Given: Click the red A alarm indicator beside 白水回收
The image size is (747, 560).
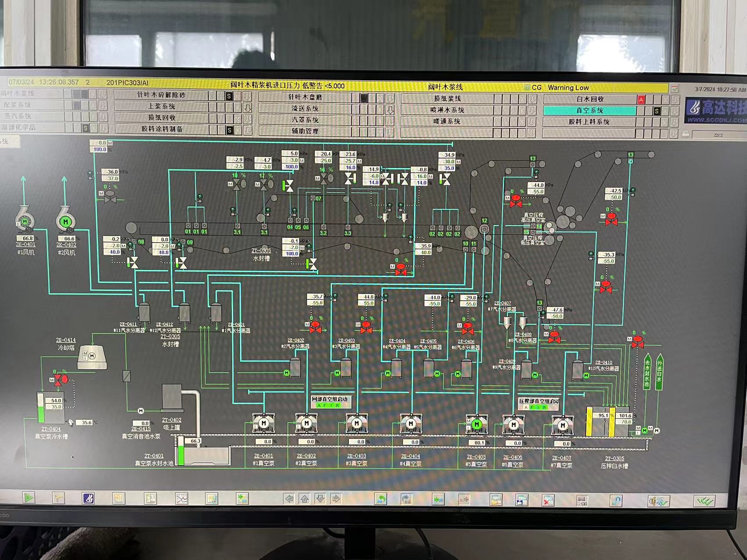Looking at the screenshot, I should [x=641, y=100].
